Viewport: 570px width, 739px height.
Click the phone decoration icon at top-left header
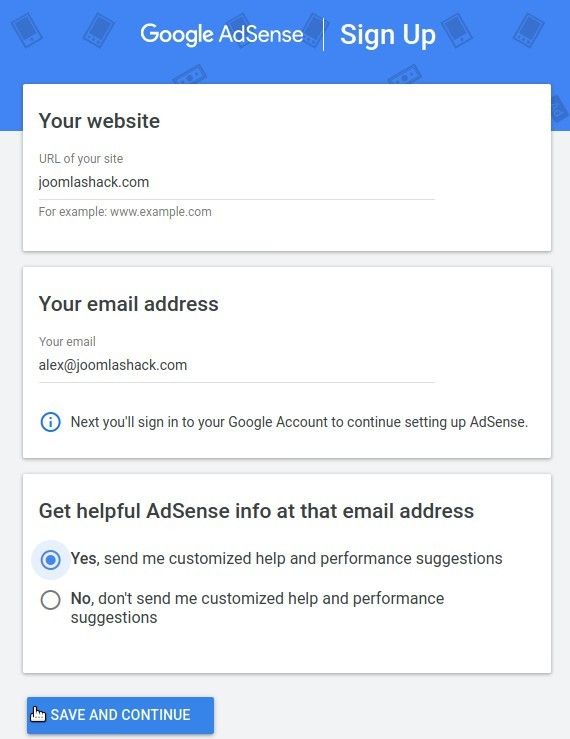coord(27,29)
